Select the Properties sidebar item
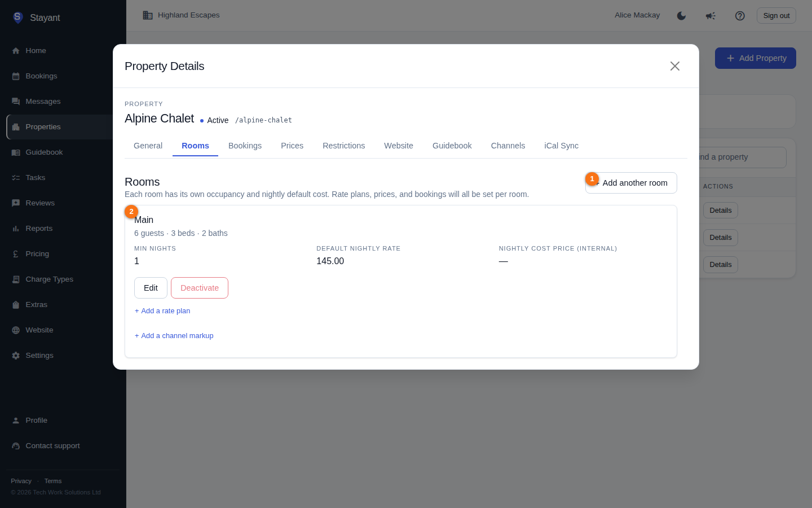 pos(60,127)
